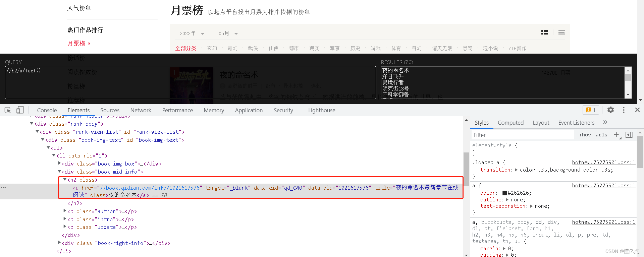644x257 pixels.
Task: Select the Computed pane tab
Action: pos(511,123)
